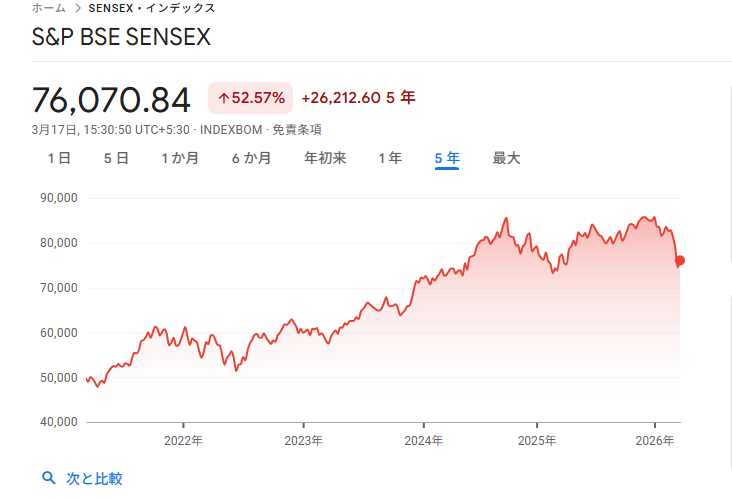Screen dimensions: 732x498
Task: Click the S&P BSE SENSEX heading
Action: (122, 38)
